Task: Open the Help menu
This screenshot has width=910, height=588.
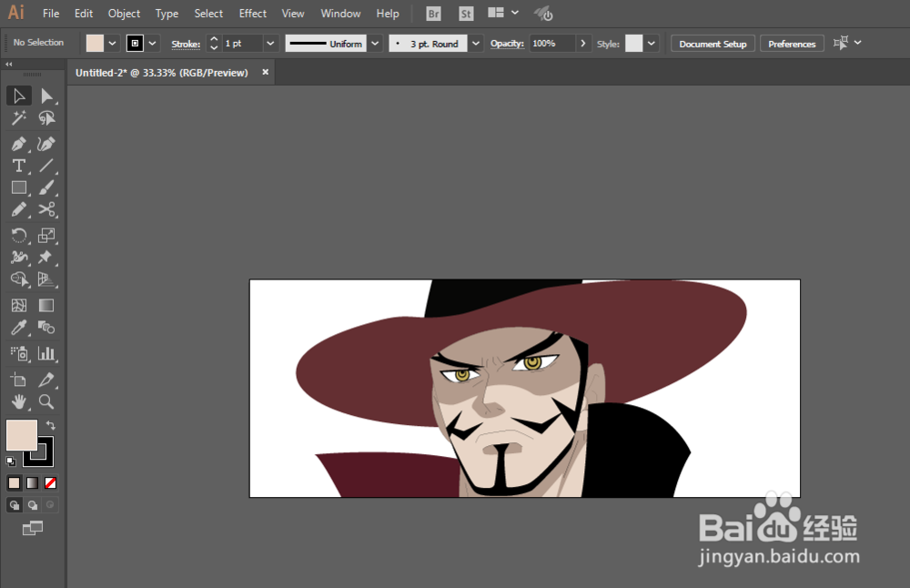Action: click(x=388, y=14)
